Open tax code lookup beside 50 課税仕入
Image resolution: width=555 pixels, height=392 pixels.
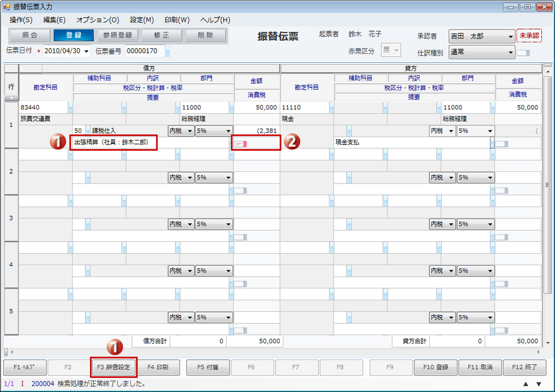[88, 131]
